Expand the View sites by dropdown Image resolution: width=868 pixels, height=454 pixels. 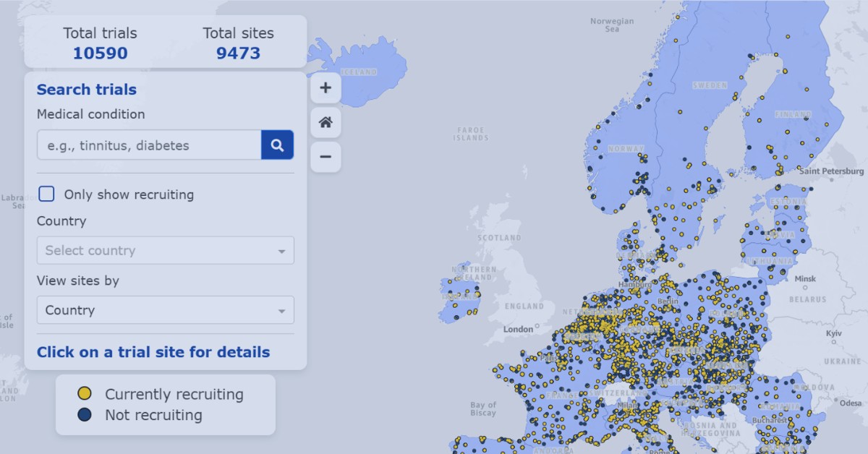[x=165, y=310]
